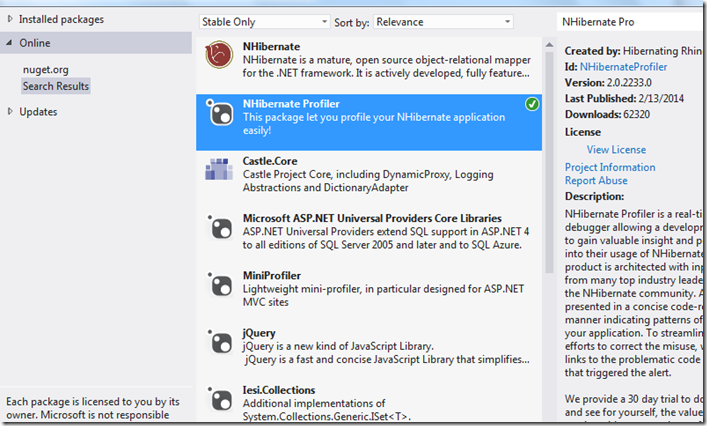Viewport: 707px width, 426px height.
Task: Open the View License link
Action: [616, 150]
